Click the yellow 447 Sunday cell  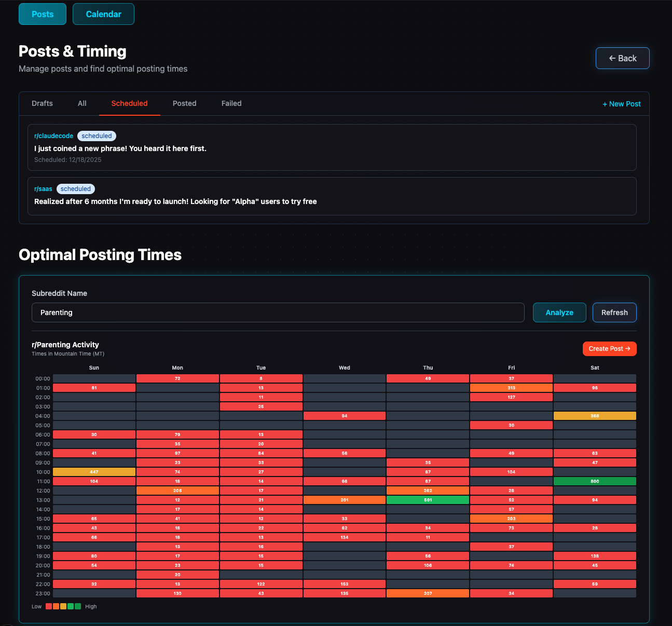click(x=94, y=472)
